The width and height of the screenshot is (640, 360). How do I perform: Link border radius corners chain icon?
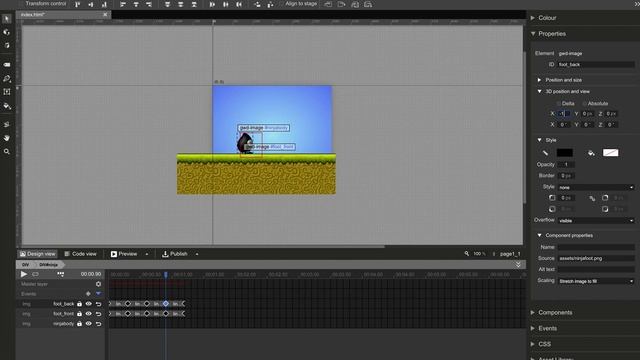click(592, 198)
